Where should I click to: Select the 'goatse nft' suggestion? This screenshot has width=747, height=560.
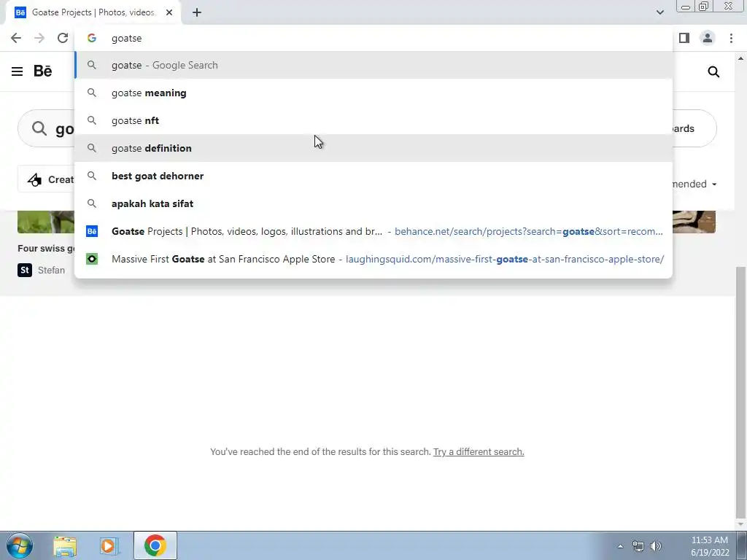[x=373, y=120]
